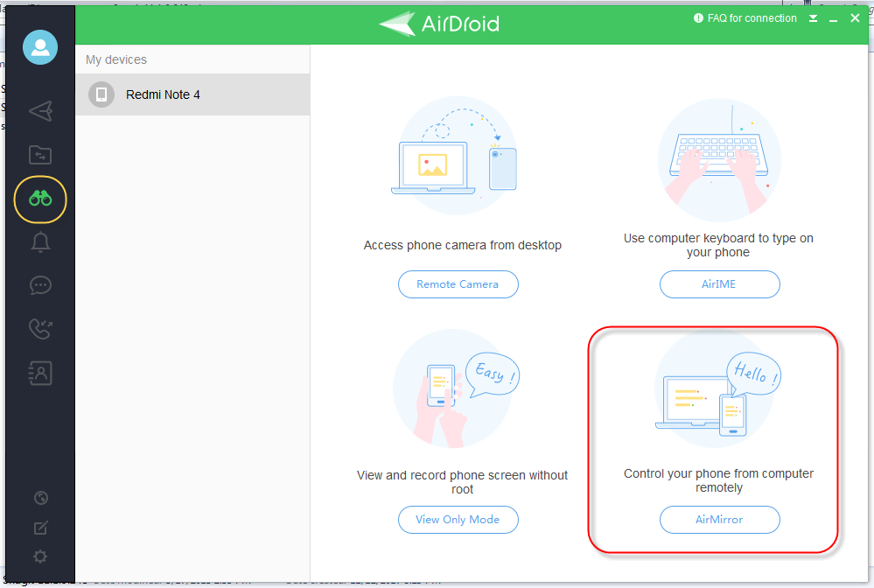The image size is (874, 588).
Task: Open the feedback compose icon
Action: pos(39,527)
